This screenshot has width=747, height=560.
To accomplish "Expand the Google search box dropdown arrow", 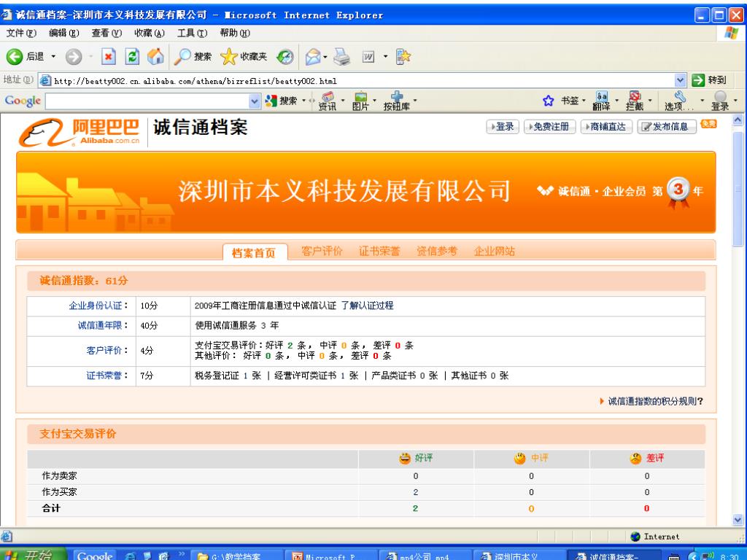I will (x=255, y=101).
